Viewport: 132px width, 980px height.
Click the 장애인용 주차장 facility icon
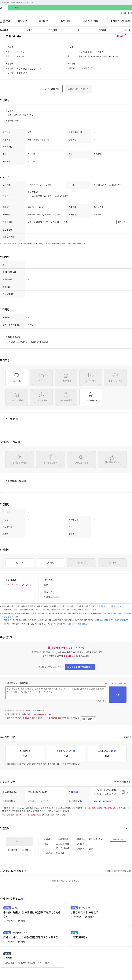click(20, 460)
